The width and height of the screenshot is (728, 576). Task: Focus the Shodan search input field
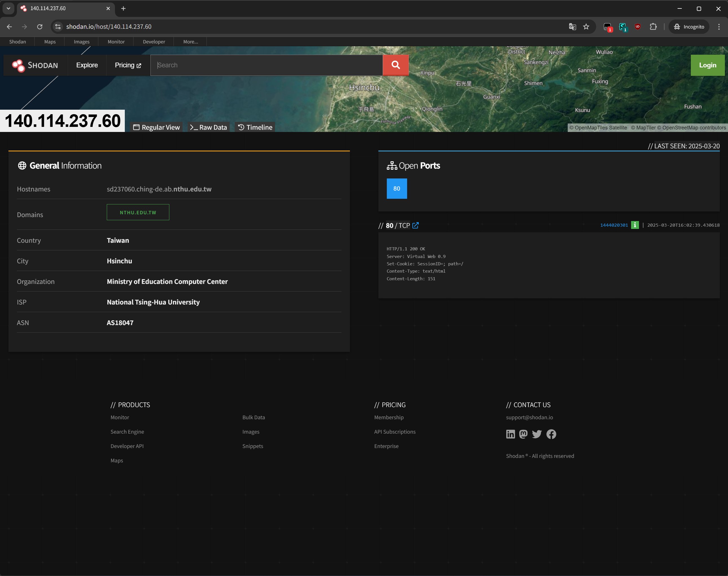coord(267,65)
